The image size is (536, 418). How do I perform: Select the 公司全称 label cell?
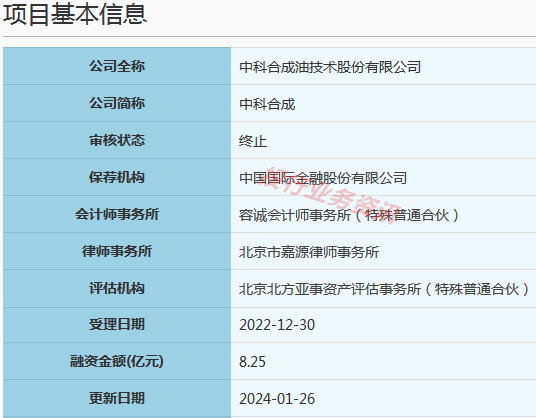pyautogui.click(x=117, y=66)
